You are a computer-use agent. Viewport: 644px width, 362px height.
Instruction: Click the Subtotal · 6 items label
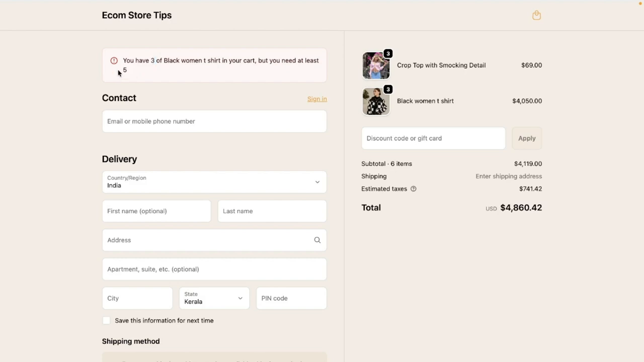(x=386, y=164)
